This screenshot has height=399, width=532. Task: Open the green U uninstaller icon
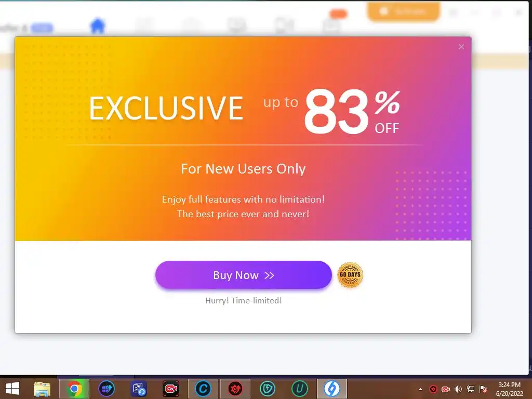(300, 389)
